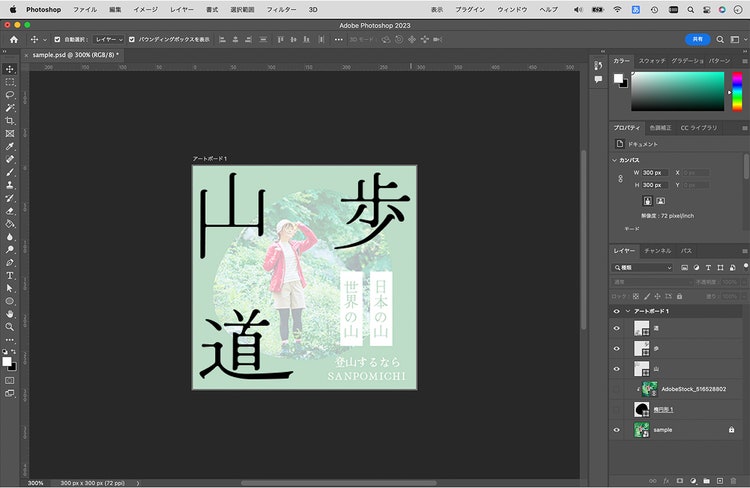Collapse the カンバス section
The width and height of the screenshot is (750, 488).
tap(615, 160)
